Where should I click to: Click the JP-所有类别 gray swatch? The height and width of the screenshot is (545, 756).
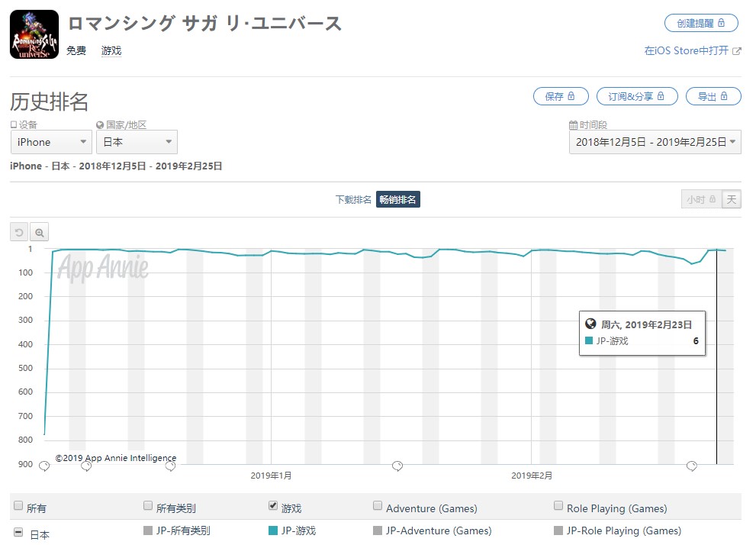click(x=148, y=530)
